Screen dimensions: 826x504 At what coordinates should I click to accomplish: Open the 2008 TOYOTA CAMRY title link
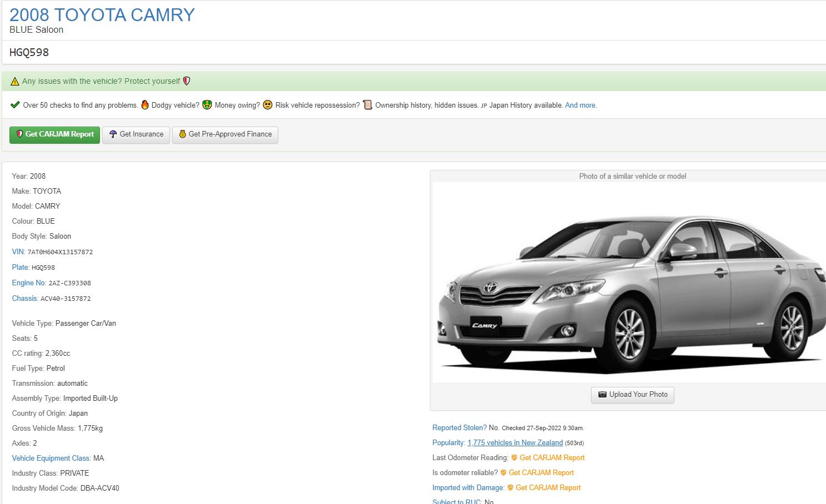tap(102, 15)
